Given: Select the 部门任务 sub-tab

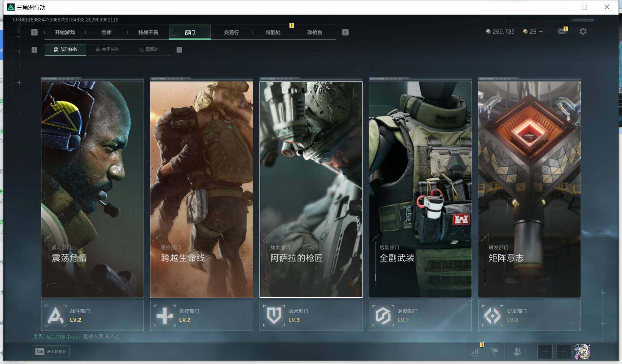Looking at the screenshot, I should pyautogui.click(x=65, y=50).
